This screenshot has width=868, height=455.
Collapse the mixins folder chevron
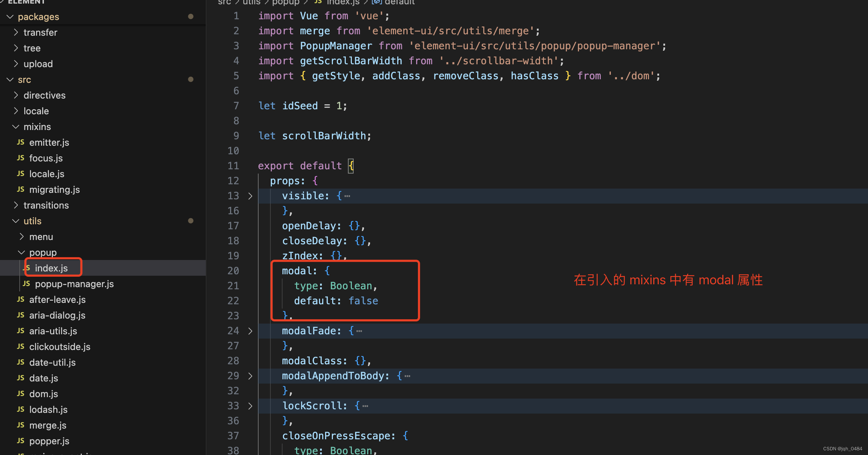coord(16,127)
